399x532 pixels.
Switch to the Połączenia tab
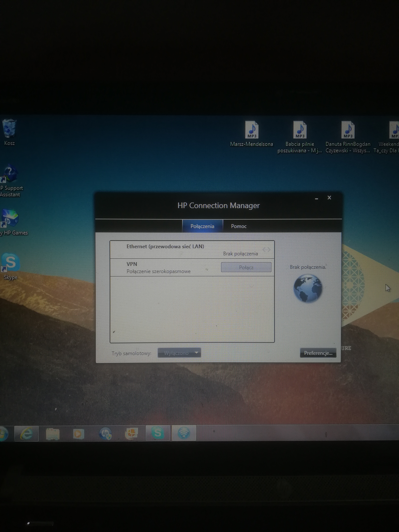point(202,226)
